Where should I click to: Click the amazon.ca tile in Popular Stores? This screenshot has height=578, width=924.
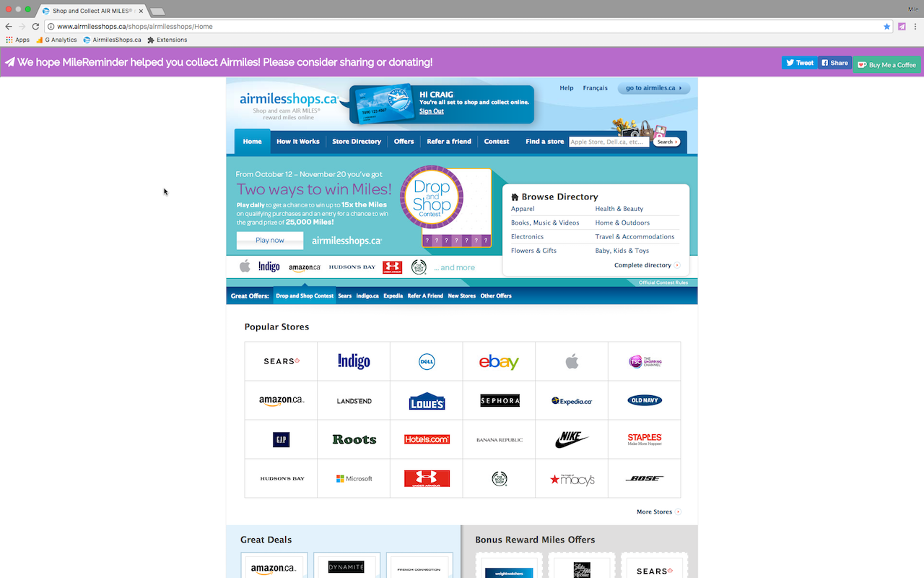point(281,400)
